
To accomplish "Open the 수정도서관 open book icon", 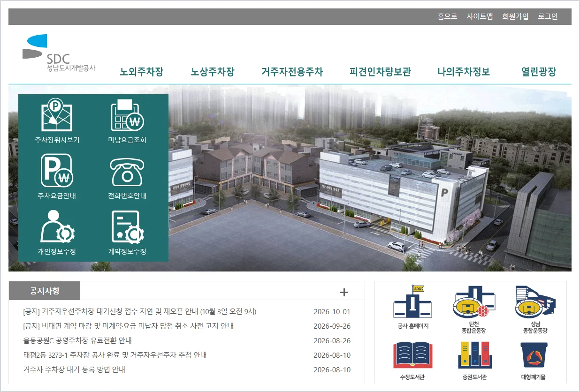I will 412,355.
